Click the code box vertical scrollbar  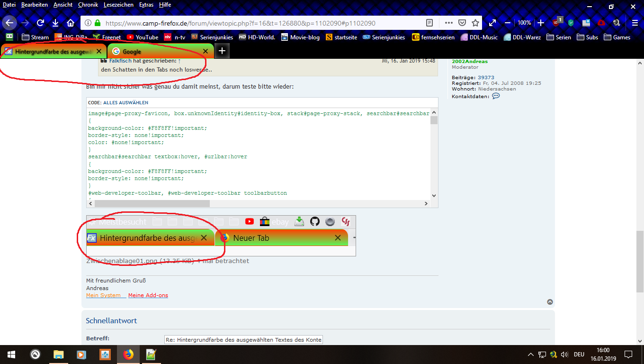tap(434, 120)
